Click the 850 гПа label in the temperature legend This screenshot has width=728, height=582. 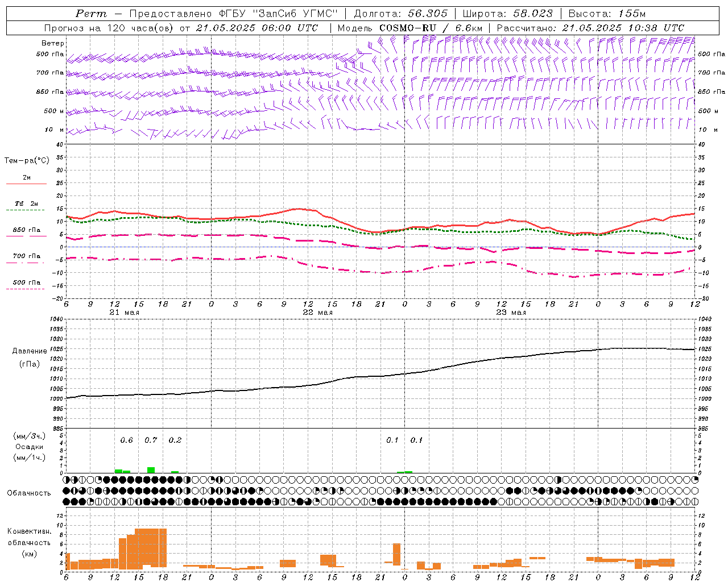(27, 230)
